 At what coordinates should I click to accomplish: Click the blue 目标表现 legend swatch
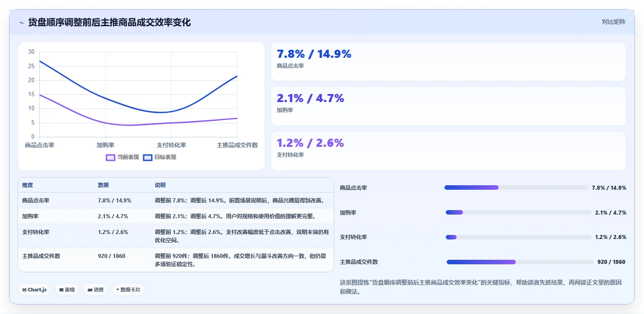148,157
